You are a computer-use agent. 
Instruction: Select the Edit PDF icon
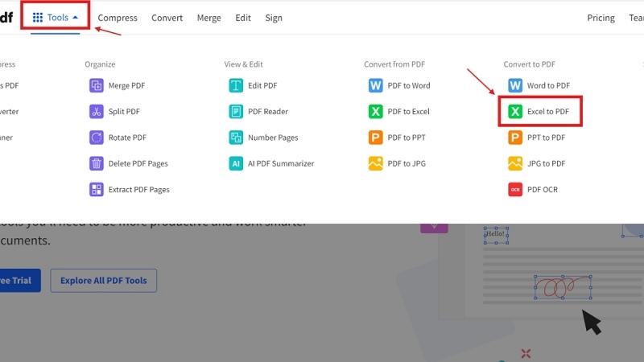click(236, 85)
